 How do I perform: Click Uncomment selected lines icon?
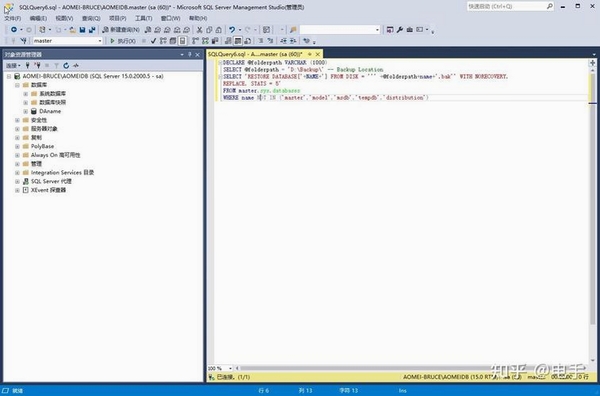[270, 41]
